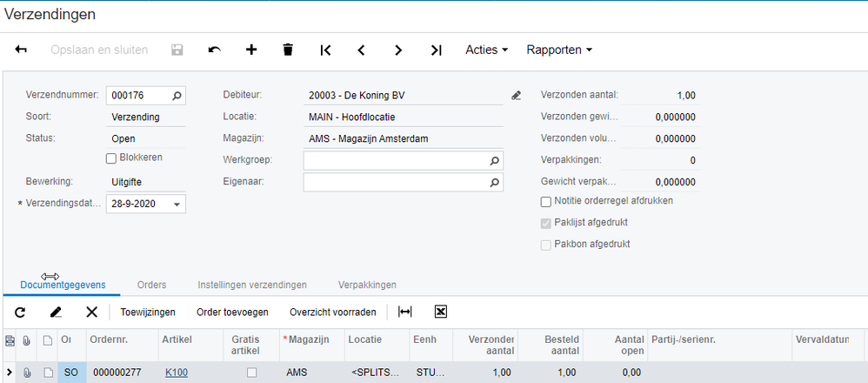The width and height of the screenshot is (868, 383).
Task: Go to next record arrow
Action: [398, 50]
